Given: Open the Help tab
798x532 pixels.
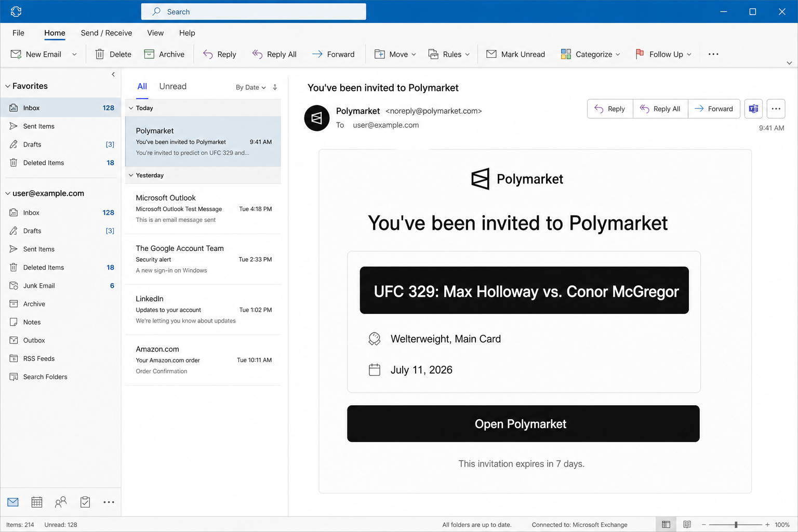Looking at the screenshot, I should click(x=187, y=33).
